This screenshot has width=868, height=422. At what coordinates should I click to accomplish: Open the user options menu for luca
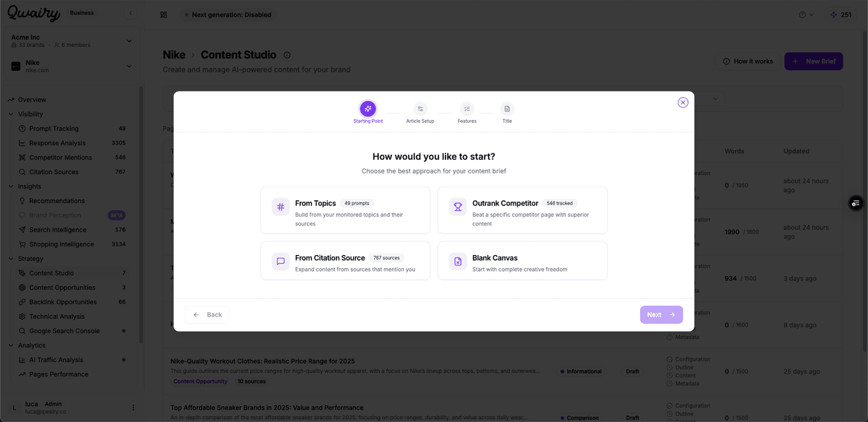coord(133,408)
